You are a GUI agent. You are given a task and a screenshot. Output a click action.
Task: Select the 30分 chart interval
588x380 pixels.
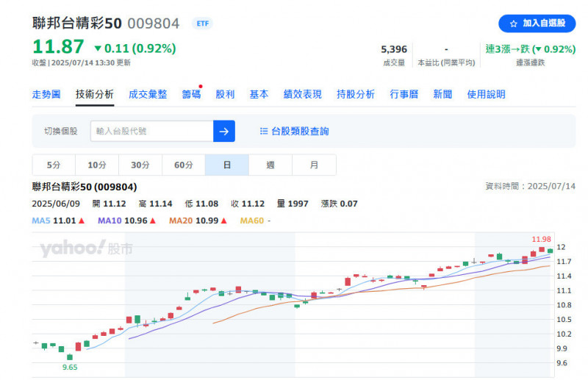pyautogui.click(x=140, y=165)
